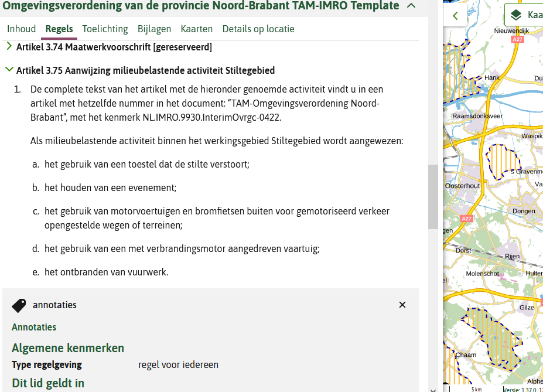
Task: Collapse map panel with the back arrow
Action: click(x=455, y=16)
